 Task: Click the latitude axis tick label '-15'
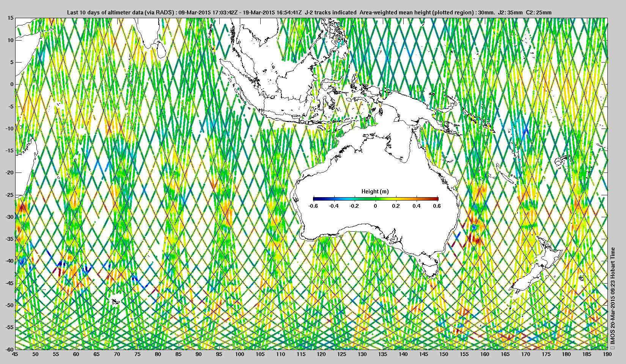pyautogui.click(x=10, y=151)
